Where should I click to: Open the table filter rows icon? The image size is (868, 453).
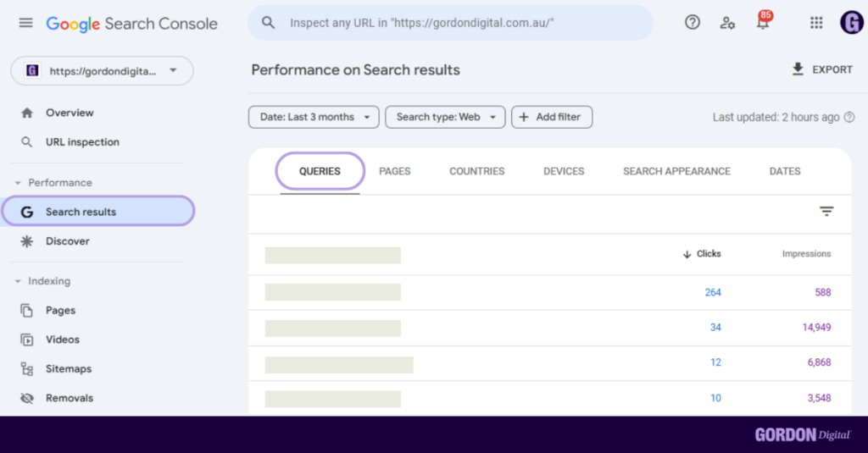pyautogui.click(x=826, y=212)
